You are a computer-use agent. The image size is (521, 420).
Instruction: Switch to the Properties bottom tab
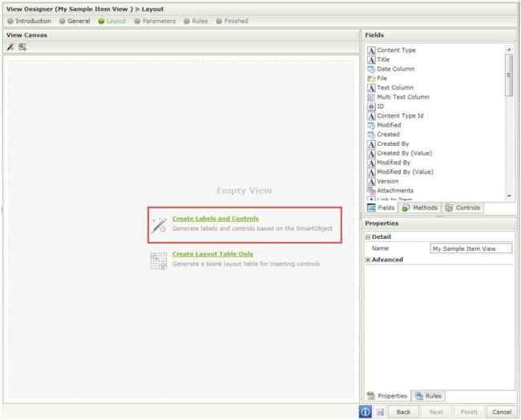click(x=387, y=396)
